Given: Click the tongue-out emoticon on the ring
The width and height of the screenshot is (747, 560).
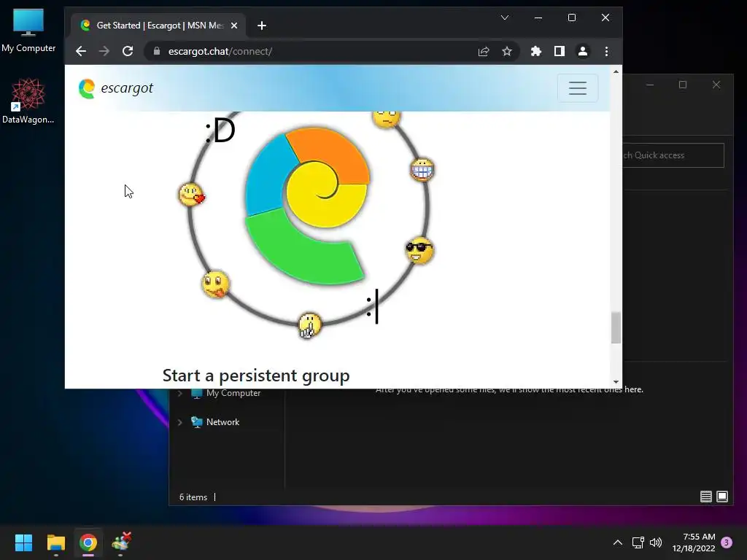Looking at the screenshot, I should tap(215, 284).
